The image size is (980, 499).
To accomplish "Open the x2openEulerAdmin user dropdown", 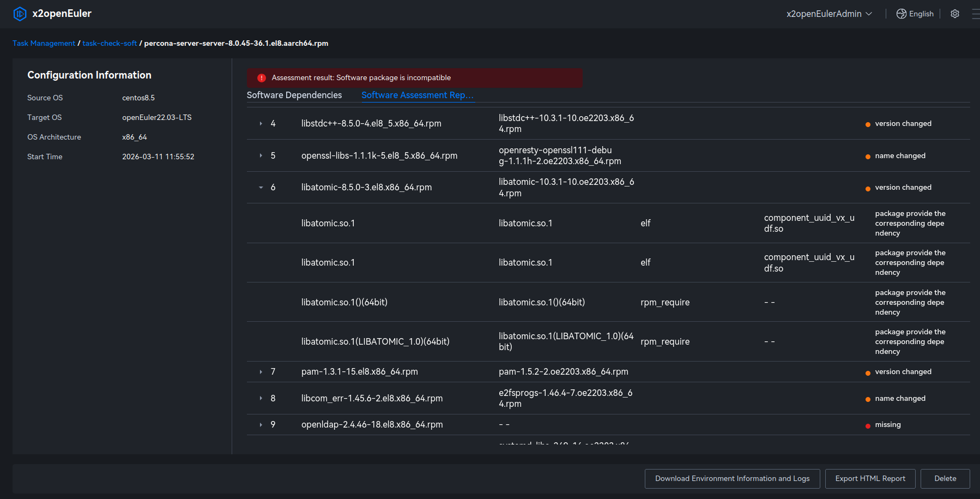I will (x=828, y=14).
